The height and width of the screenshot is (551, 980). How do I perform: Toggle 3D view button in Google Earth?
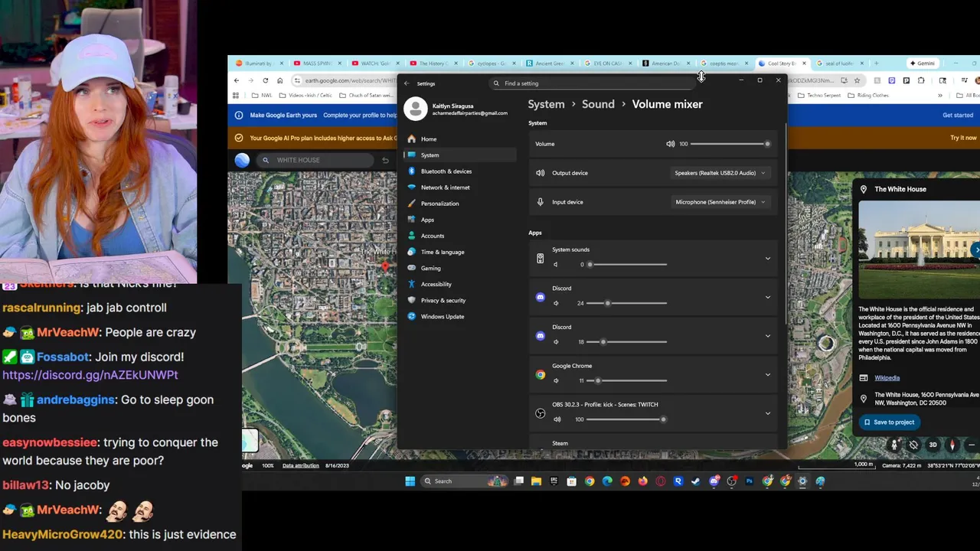coord(933,445)
